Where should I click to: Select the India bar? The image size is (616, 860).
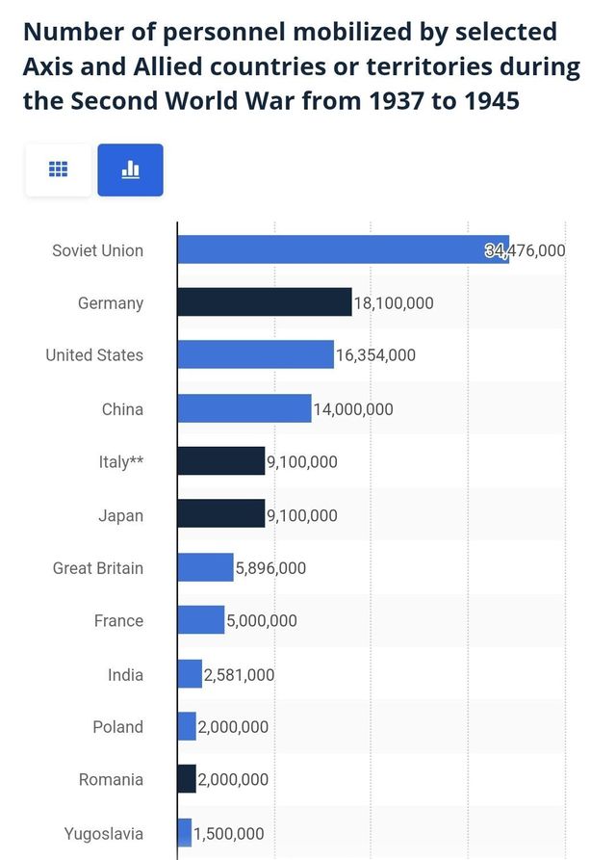coord(190,674)
